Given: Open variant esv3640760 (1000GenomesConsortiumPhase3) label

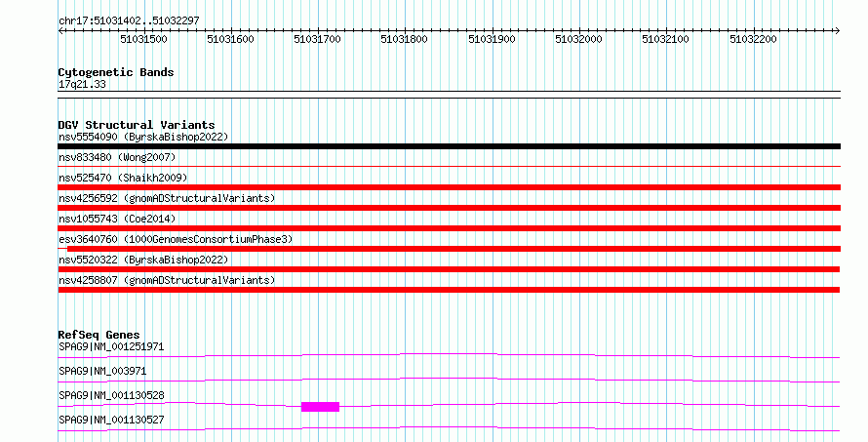Looking at the screenshot, I should tap(176, 239).
